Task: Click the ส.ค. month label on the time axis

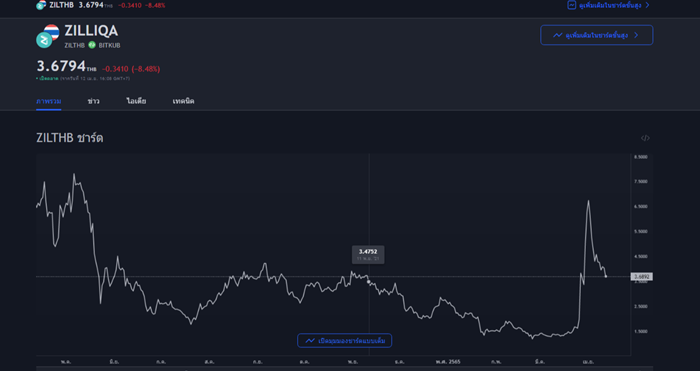Action: 209,362
